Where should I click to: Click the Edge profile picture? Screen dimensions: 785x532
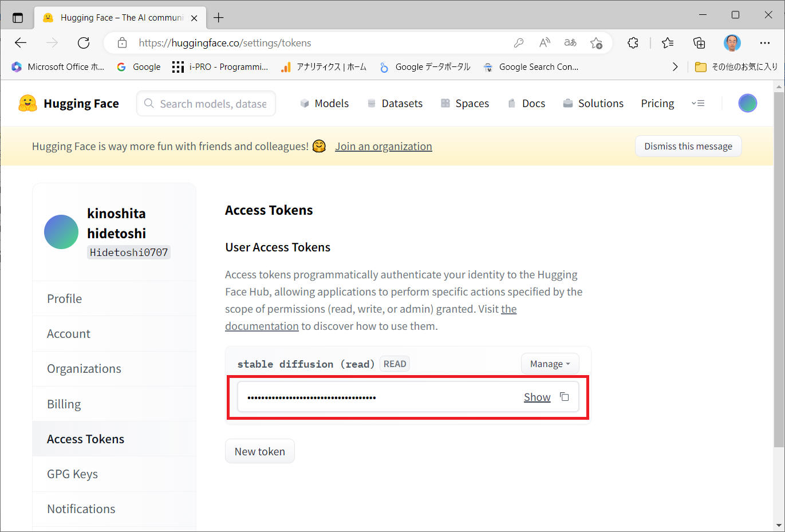point(732,43)
